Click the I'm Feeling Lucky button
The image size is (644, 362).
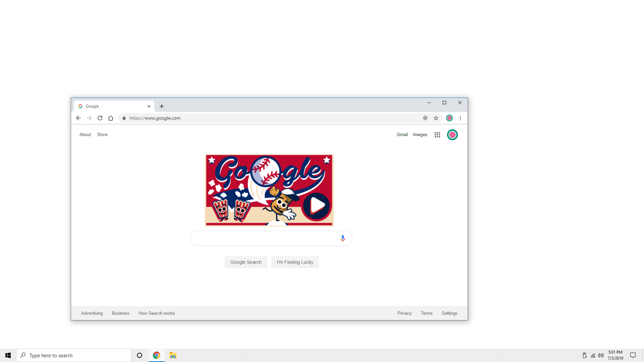coord(295,262)
